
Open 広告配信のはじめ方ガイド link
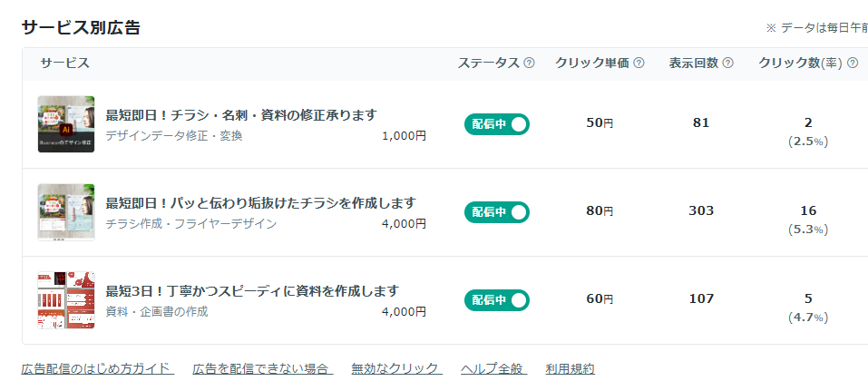point(96,368)
